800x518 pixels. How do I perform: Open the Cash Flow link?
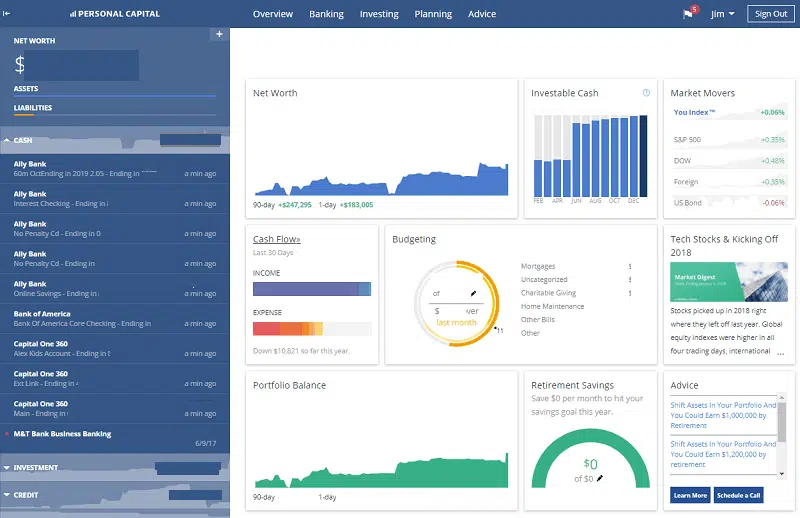click(277, 239)
